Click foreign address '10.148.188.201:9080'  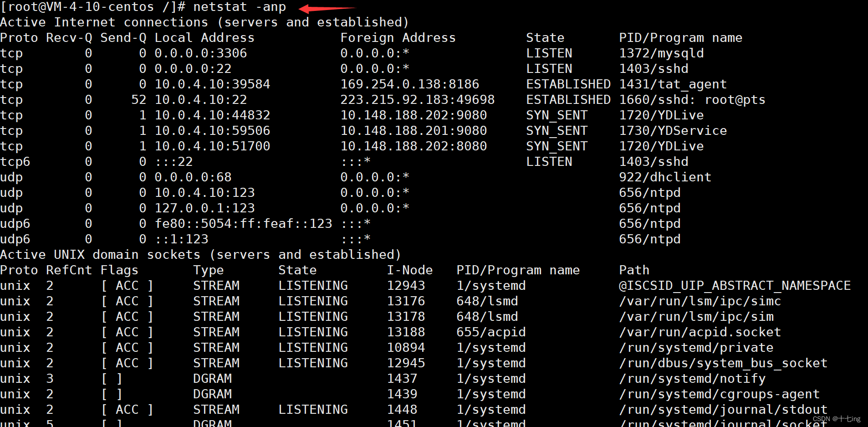coord(414,131)
